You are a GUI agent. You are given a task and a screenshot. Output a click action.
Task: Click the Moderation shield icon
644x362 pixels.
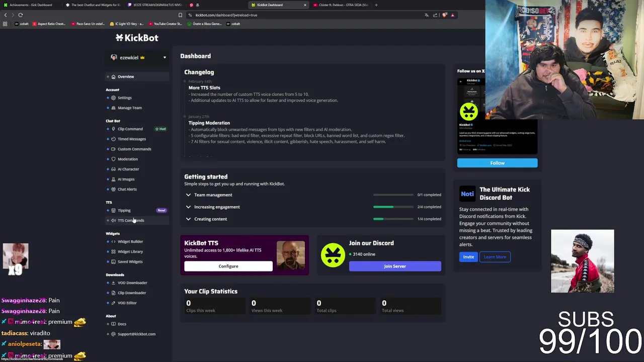coord(113,159)
